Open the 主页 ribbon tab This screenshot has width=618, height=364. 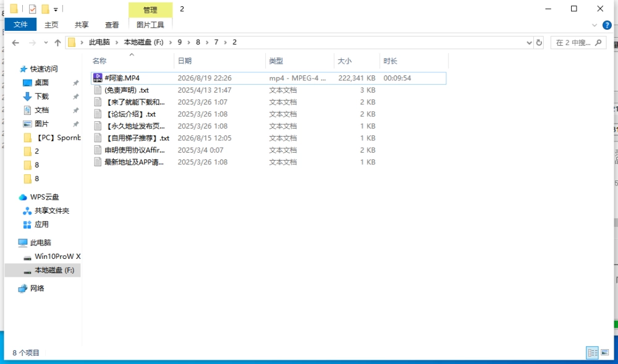[x=51, y=25]
